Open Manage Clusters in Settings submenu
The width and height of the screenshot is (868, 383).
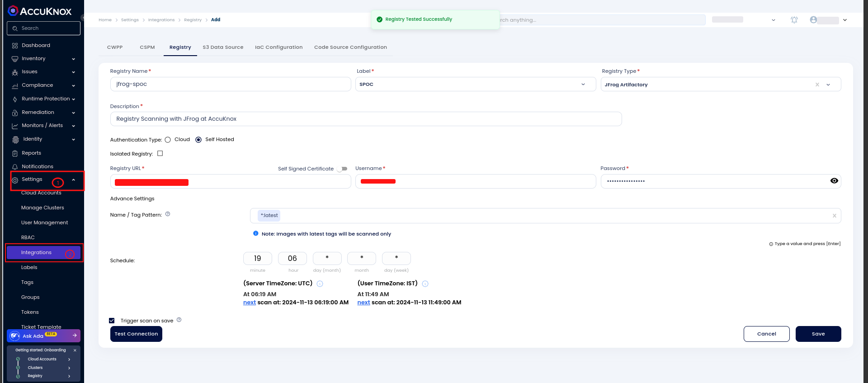[42, 208]
